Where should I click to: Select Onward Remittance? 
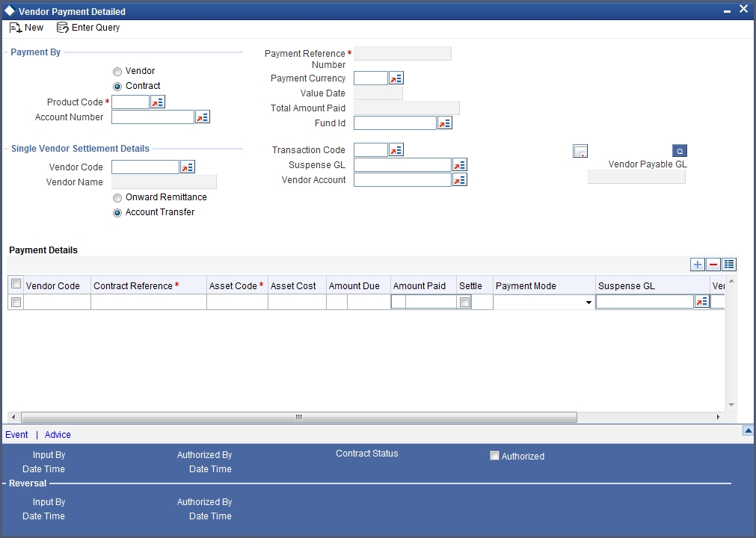coord(117,197)
